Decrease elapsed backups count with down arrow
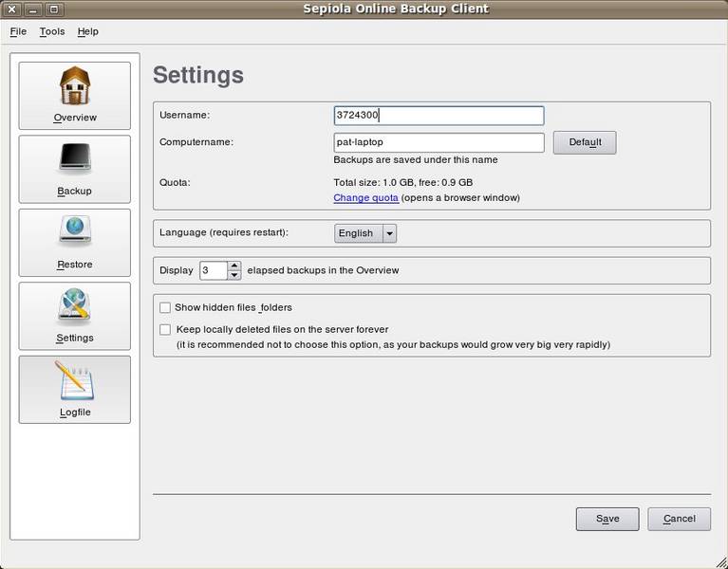Image resolution: width=728 pixels, height=569 pixels. click(234, 275)
